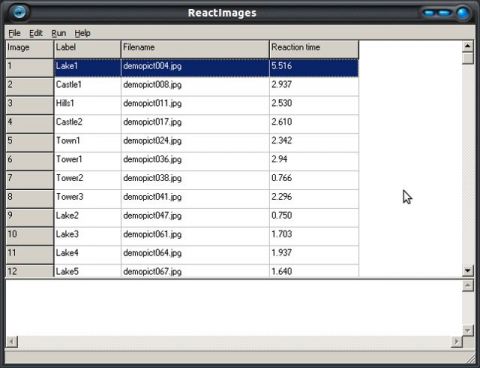Select the Castle2 label cell
The height and width of the screenshot is (368, 480).
point(88,124)
